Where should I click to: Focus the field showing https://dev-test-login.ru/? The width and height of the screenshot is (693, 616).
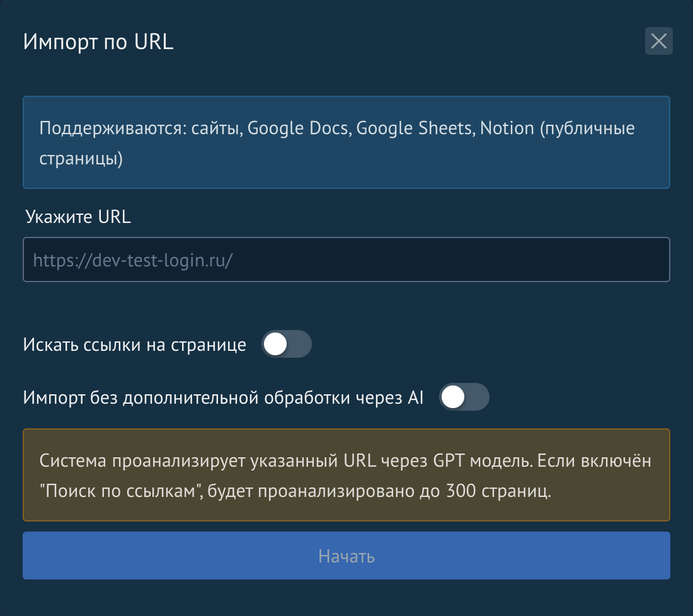(x=346, y=259)
